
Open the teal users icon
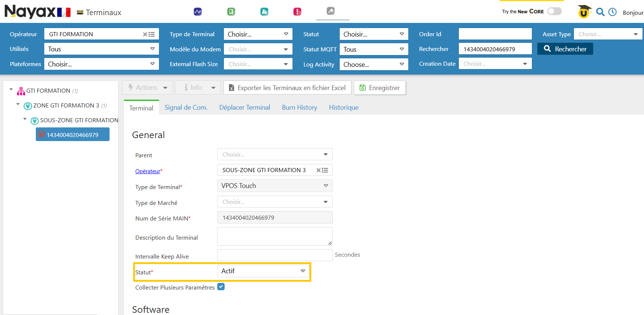point(264,12)
